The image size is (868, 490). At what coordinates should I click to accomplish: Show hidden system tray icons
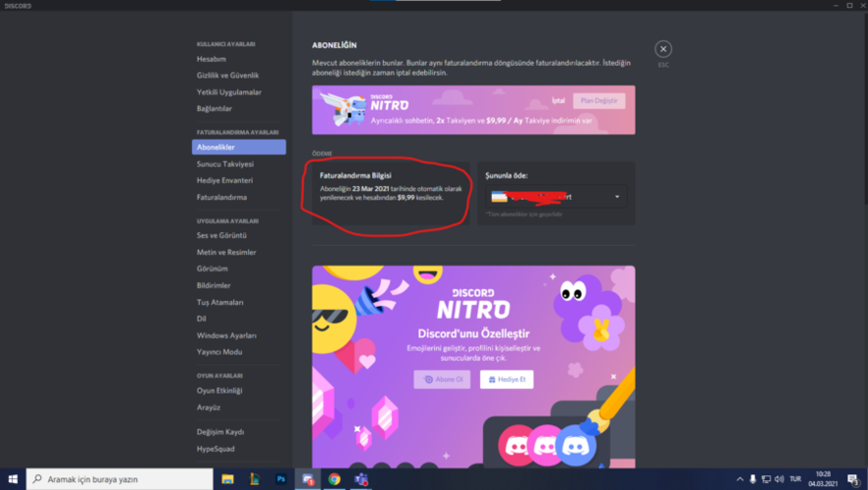point(740,479)
